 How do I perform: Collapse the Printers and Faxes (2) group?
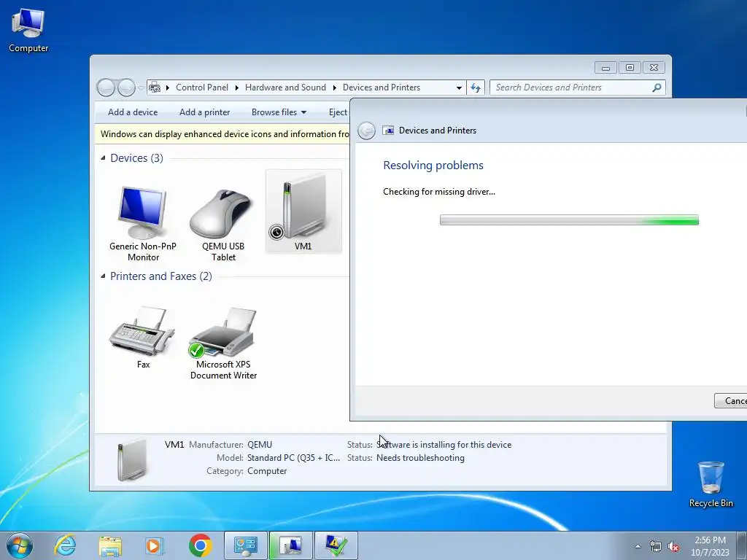[x=103, y=276]
